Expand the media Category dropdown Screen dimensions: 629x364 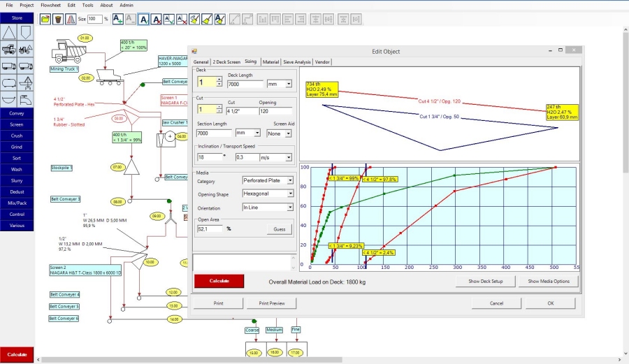290,180
